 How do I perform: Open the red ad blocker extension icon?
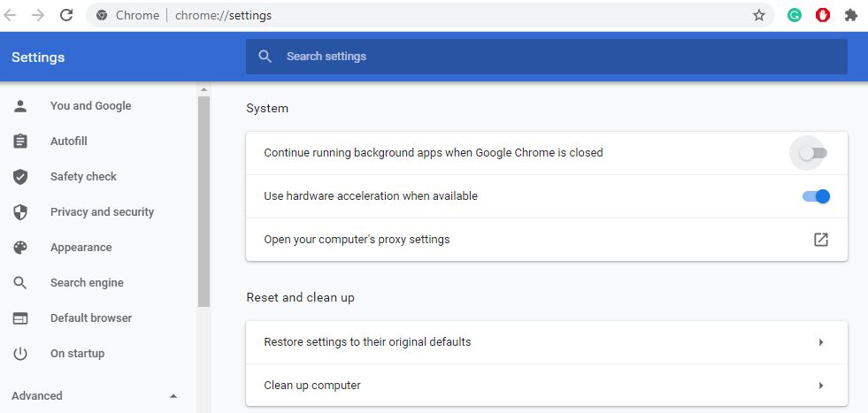pos(823,16)
